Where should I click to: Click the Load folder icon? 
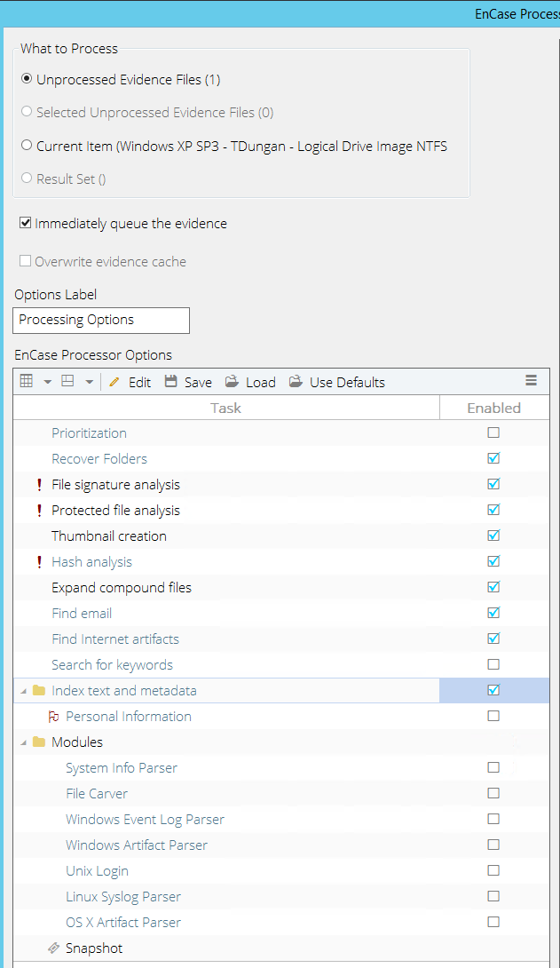[x=232, y=382]
